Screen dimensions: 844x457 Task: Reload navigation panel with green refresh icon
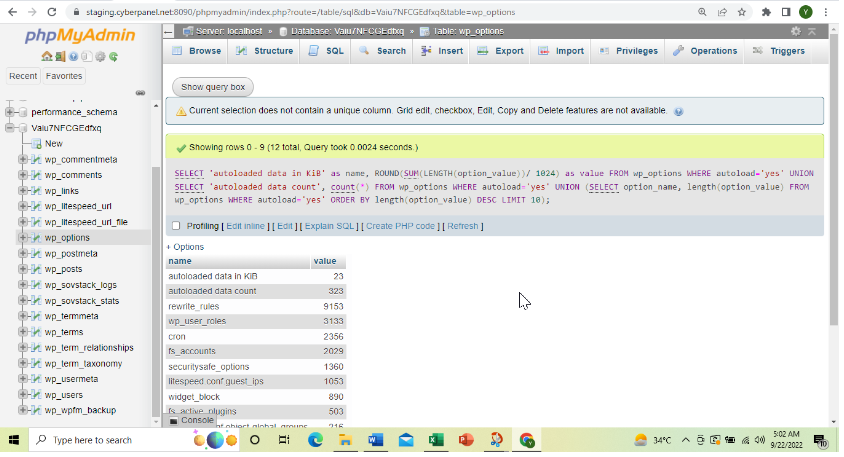point(114,57)
